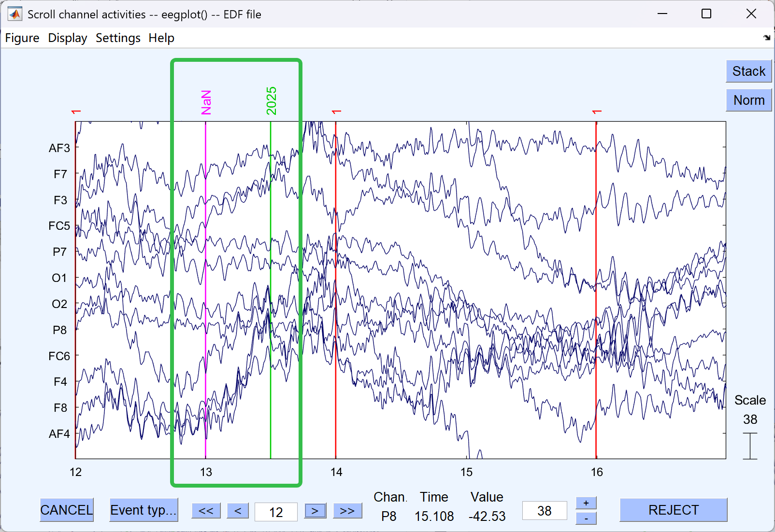Click the O1 channel label
Viewport: 775px width, 532px height.
[59, 278]
